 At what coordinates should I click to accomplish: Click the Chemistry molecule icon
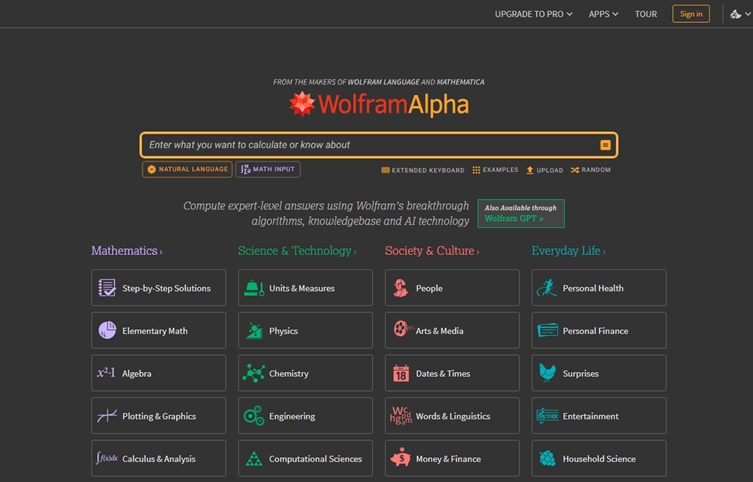pos(254,373)
